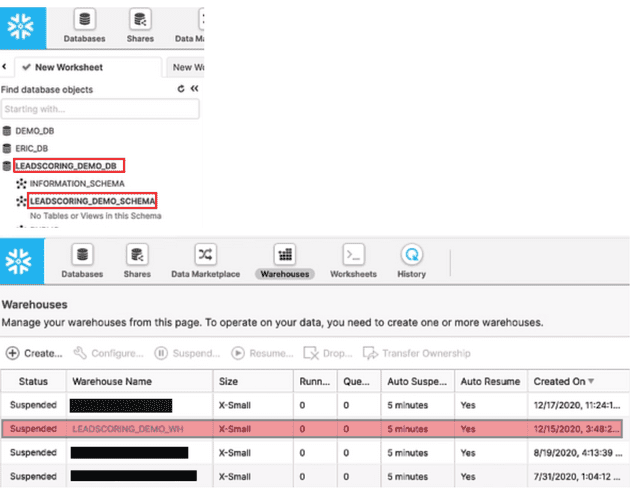Open Databases in the Warehouses toolbar
The height and width of the screenshot is (488, 630).
pos(82,261)
